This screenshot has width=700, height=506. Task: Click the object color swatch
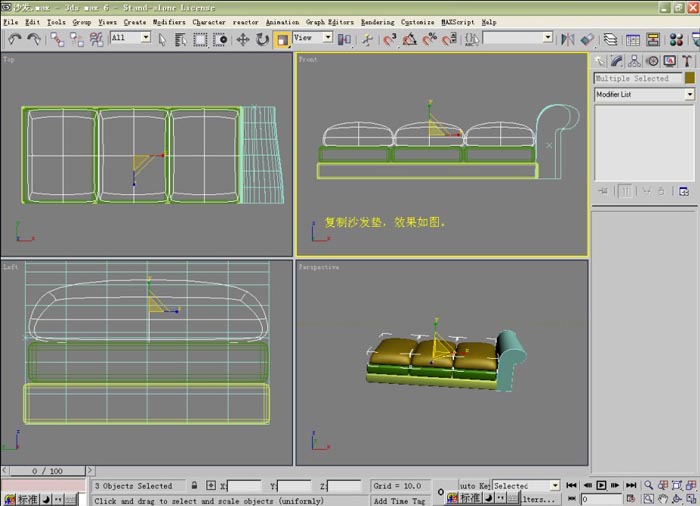click(690, 78)
